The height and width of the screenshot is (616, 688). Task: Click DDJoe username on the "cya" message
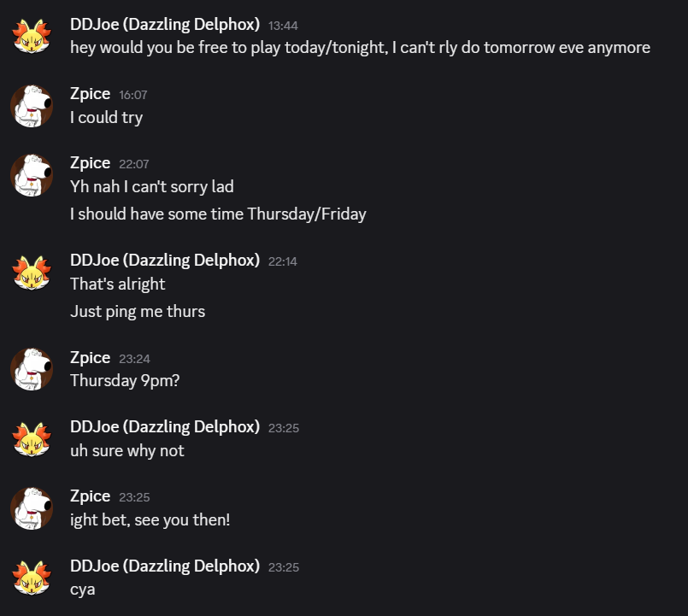click(165, 566)
